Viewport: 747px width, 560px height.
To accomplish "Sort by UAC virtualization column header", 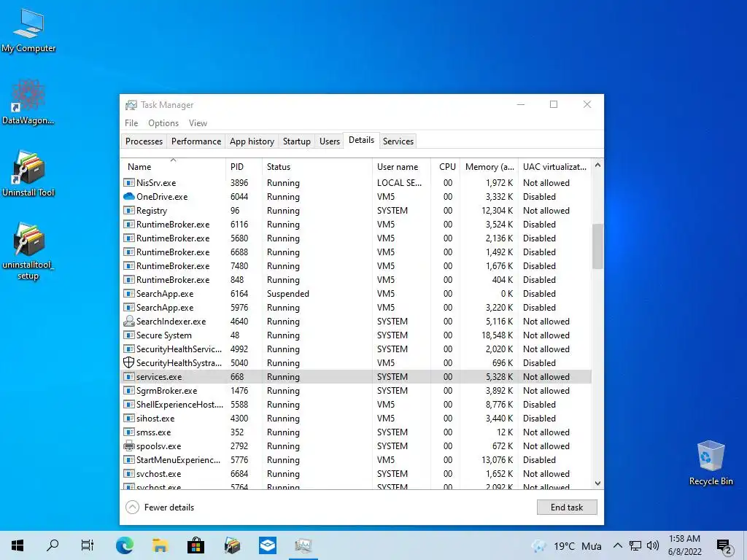I will [554, 167].
